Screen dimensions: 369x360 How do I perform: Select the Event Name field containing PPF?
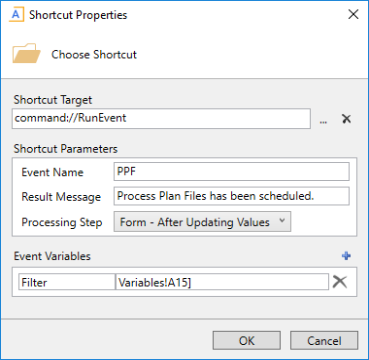point(231,172)
